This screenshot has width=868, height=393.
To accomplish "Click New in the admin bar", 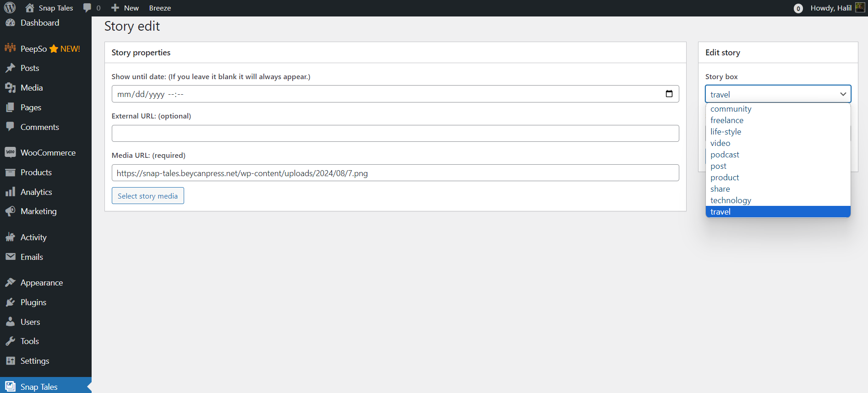I will tap(131, 8).
